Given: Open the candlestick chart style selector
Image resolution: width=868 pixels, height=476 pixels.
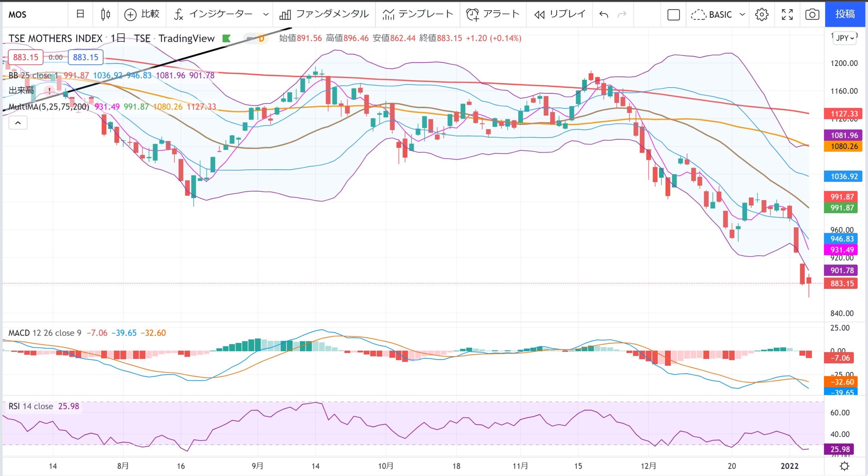Looking at the screenshot, I should pyautogui.click(x=105, y=14).
